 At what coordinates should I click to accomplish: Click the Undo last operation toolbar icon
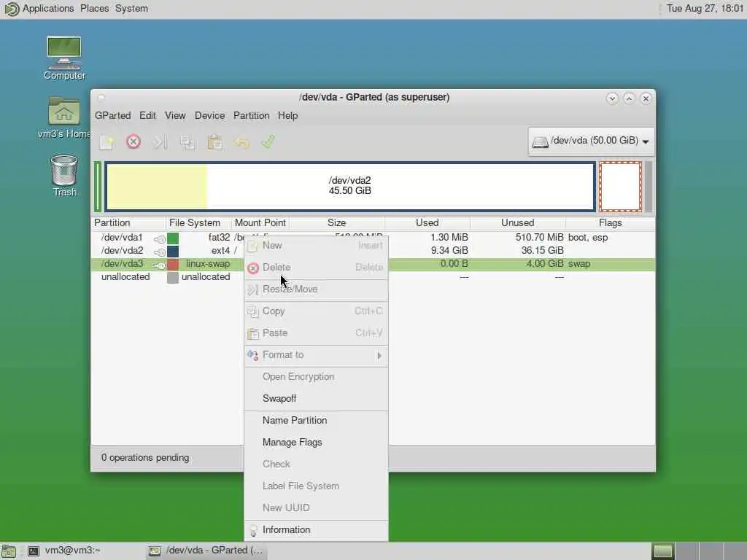(241, 142)
